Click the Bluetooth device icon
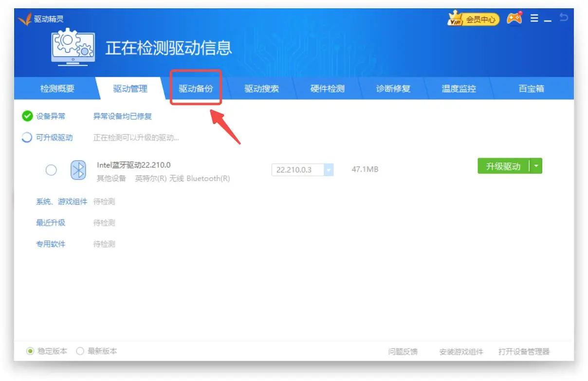 click(x=78, y=170)
